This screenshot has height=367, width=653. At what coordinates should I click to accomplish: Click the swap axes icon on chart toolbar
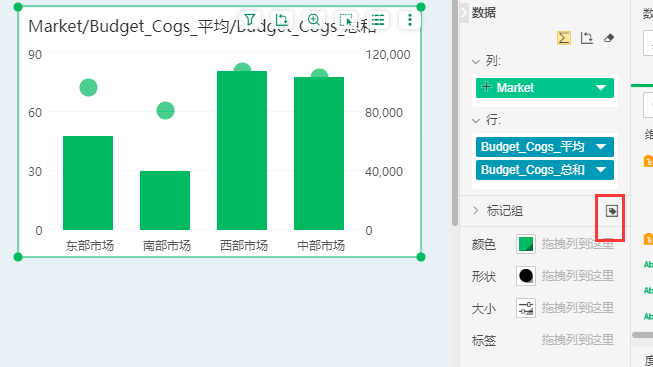[282, 20]
